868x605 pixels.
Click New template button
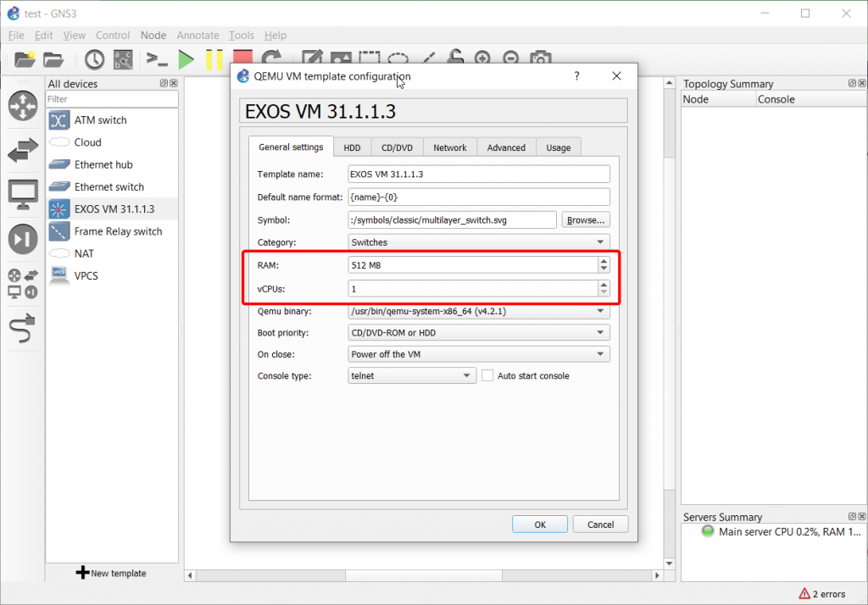(x=111, y=573)
